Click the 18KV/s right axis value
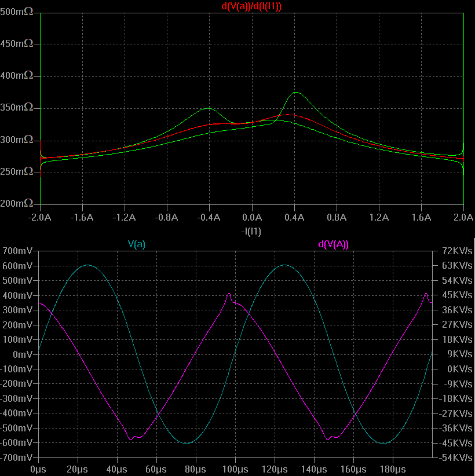 [x=457, y=339]
